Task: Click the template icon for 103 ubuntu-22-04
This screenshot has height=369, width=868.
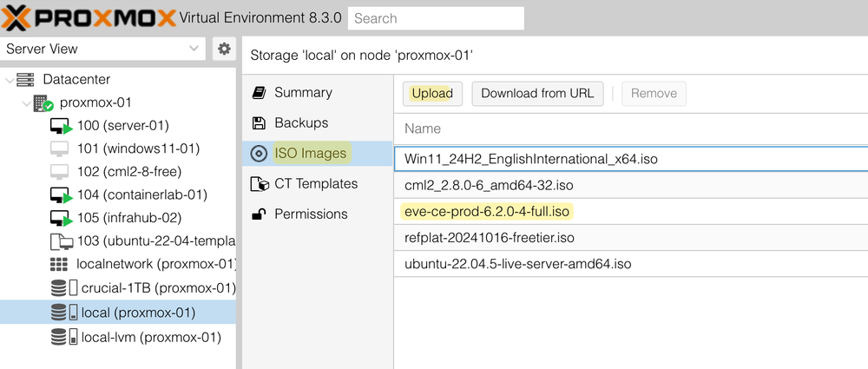Action: pos(60,241)
